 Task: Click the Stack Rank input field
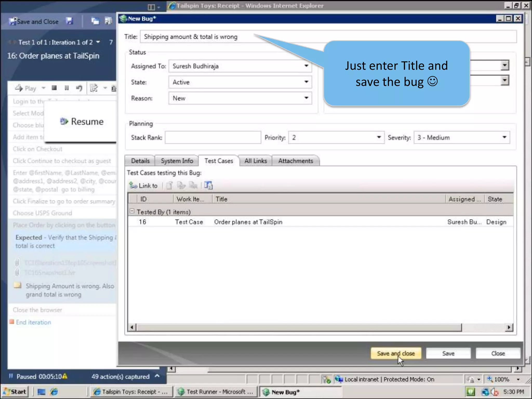213,137
